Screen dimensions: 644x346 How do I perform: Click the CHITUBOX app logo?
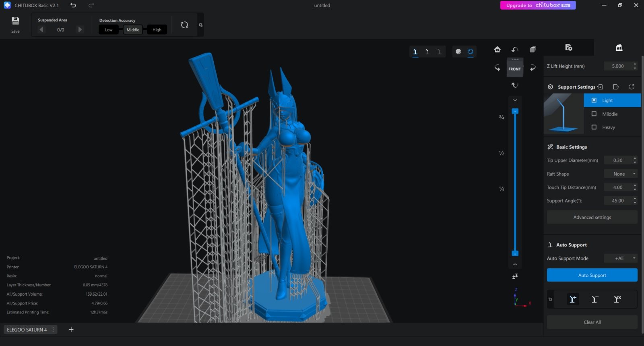(x=7, y=5)
